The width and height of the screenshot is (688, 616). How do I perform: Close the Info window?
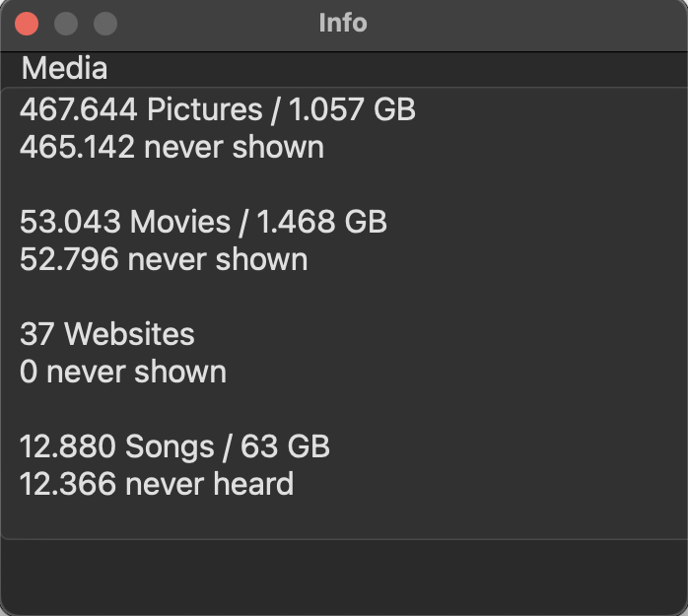27,24
